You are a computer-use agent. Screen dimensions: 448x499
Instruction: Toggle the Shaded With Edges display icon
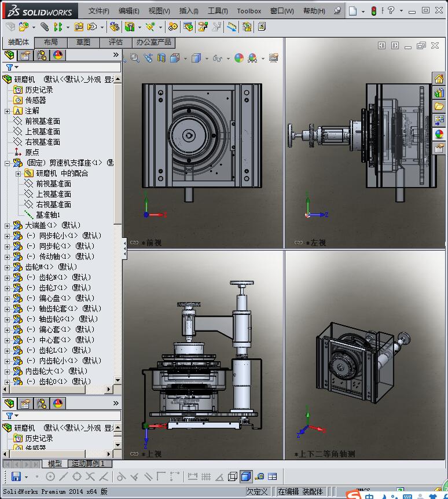(246, 476)
